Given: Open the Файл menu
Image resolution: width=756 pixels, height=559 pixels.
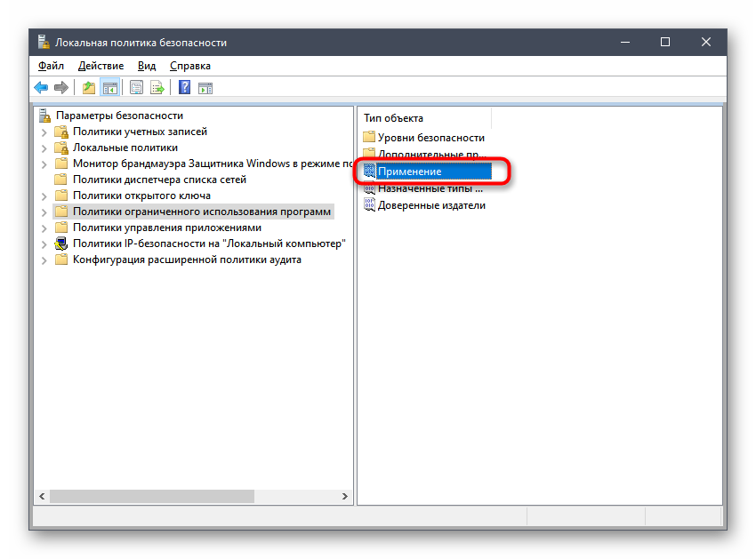Looking at the screenshot, I should click(51, 66).
